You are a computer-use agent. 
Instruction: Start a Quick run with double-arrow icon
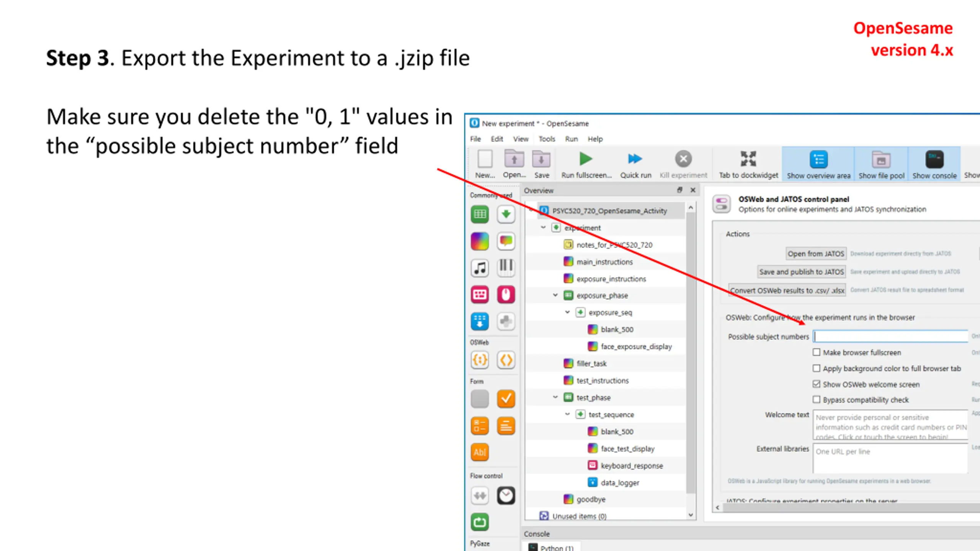point(635,159)
